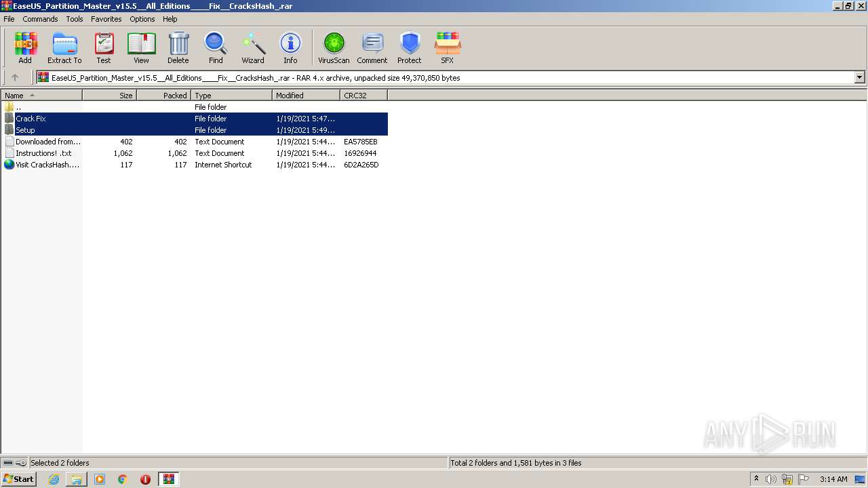The height and width of the screenshot is (488, 868).
Task: Open the Help menu
Action: tap(170, 19)
